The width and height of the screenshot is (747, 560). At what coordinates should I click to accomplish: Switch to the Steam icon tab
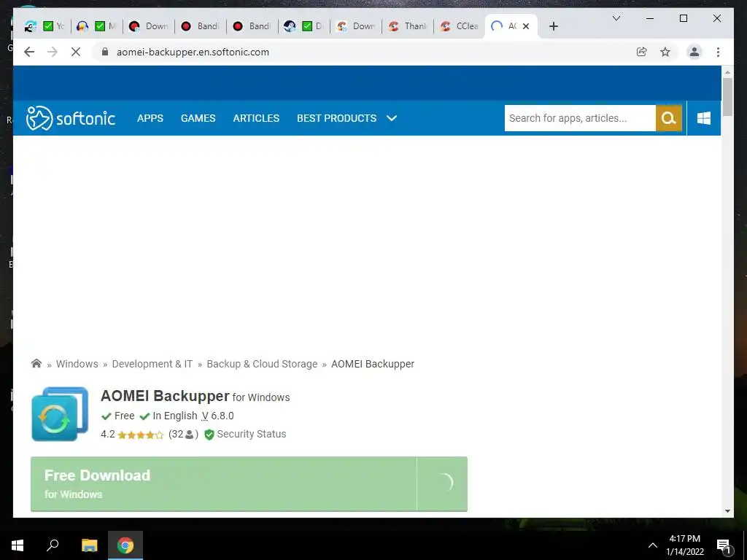tap(303, 26)
